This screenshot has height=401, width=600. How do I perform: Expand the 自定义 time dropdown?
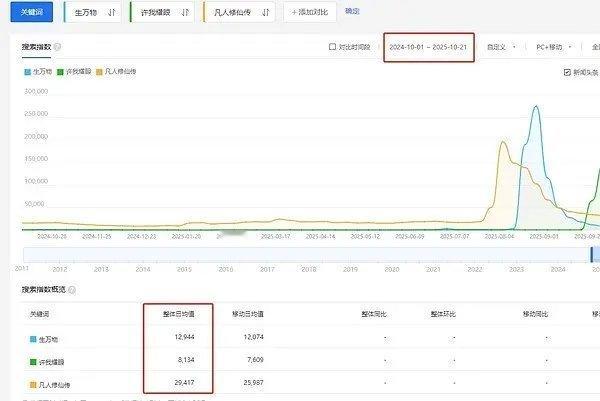coord(501,47)
